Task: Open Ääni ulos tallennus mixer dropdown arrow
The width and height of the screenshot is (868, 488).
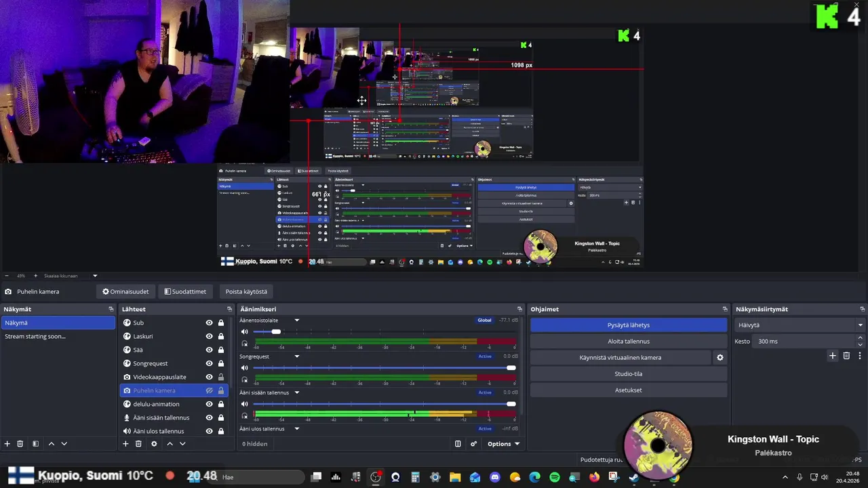Action: pyautogui.click(x=296, y=428)
